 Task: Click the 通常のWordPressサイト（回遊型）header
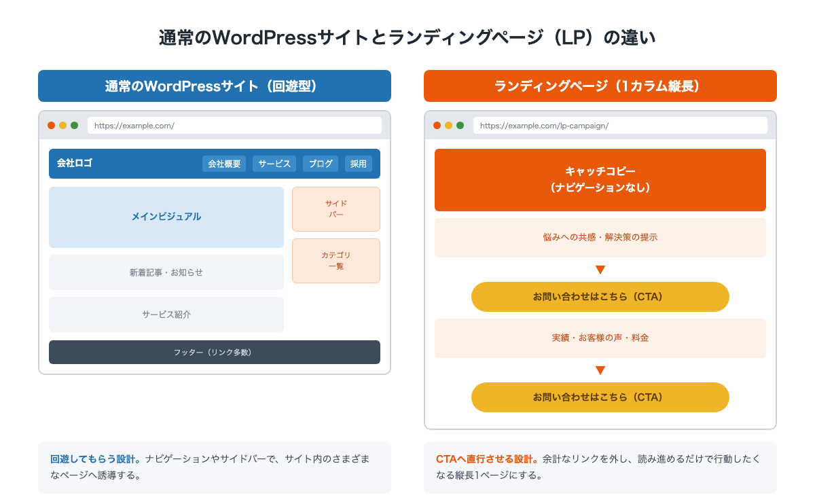click(x=215, y=86)
